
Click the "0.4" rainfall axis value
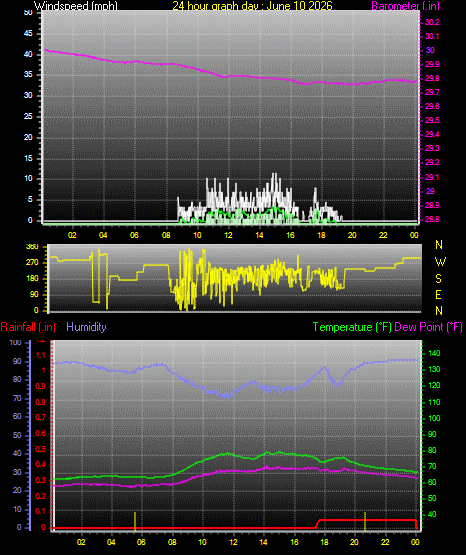pos(41,464)
